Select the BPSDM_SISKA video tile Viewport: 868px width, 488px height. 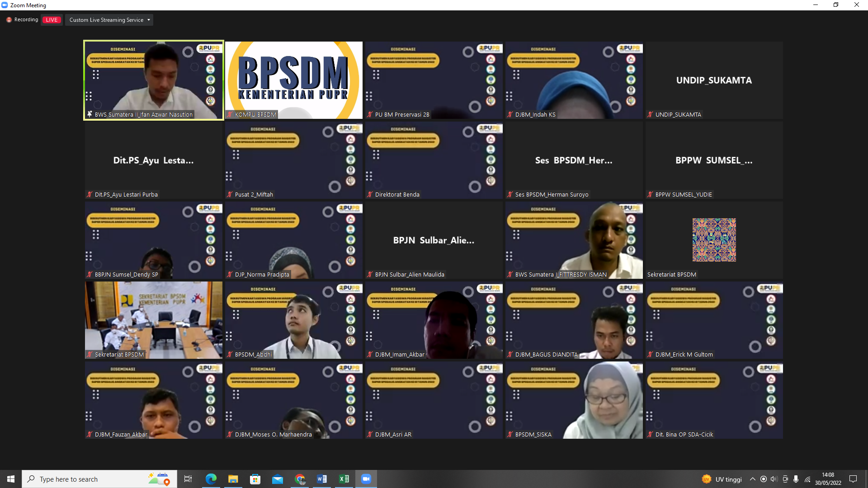(x=574, y=400)
